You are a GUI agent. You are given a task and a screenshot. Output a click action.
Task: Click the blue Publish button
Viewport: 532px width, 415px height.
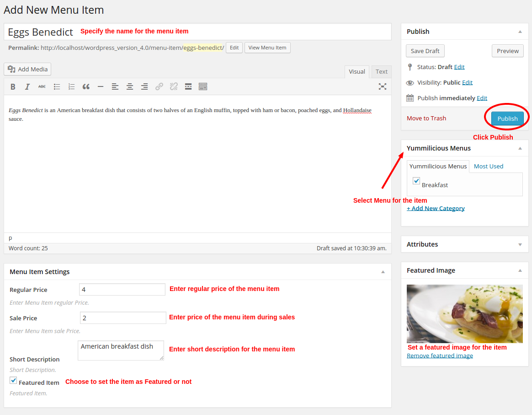point(507,119)
